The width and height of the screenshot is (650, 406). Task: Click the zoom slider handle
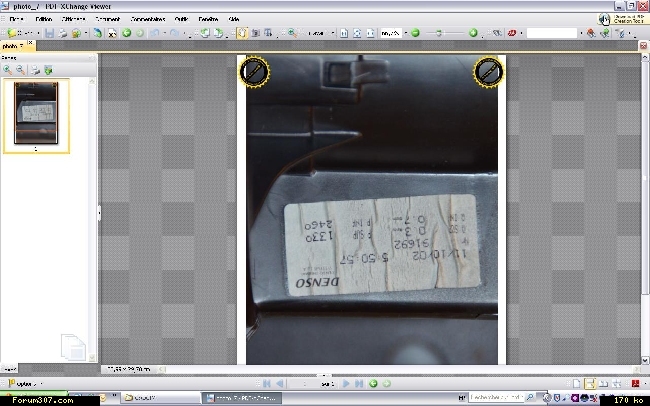(439, 33)
